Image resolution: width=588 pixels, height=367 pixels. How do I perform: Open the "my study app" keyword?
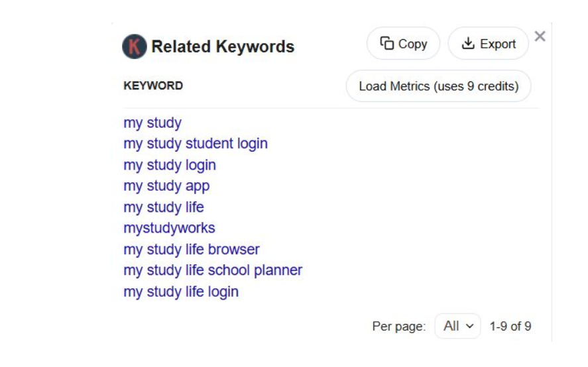166,186
